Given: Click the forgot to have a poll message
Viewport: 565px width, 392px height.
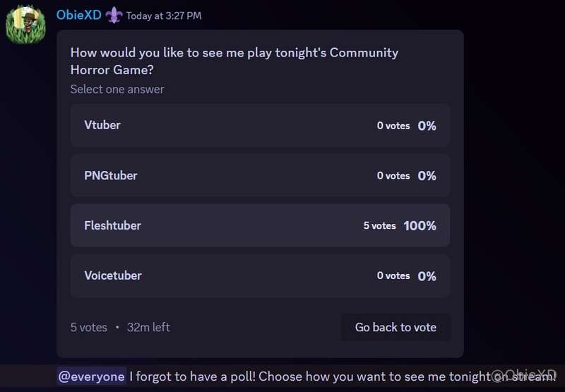Looking at the screenshot, I should (343, 376).
